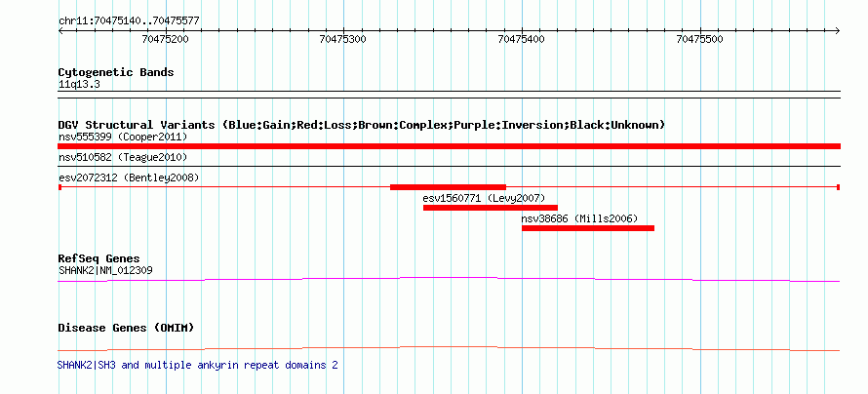
Task: Click the 11q13.3 cytogenetic band label
Action: point(79,85)
